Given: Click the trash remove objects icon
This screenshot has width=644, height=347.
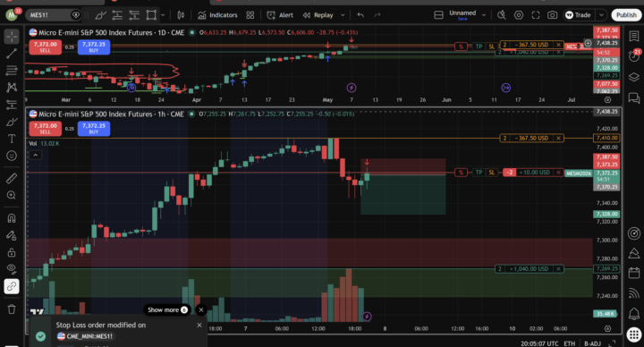Looking at the screenshot, I should pos(12,309).
